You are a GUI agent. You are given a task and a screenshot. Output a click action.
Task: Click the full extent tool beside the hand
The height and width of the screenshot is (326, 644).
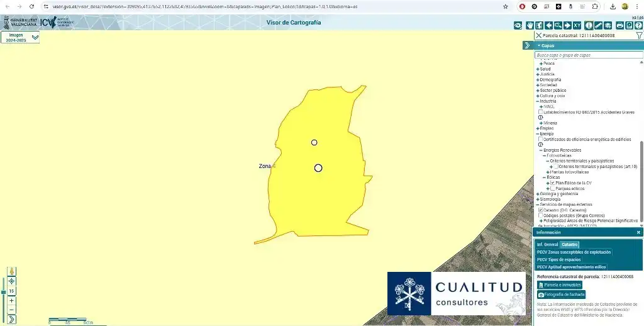(x=539, y=25)
